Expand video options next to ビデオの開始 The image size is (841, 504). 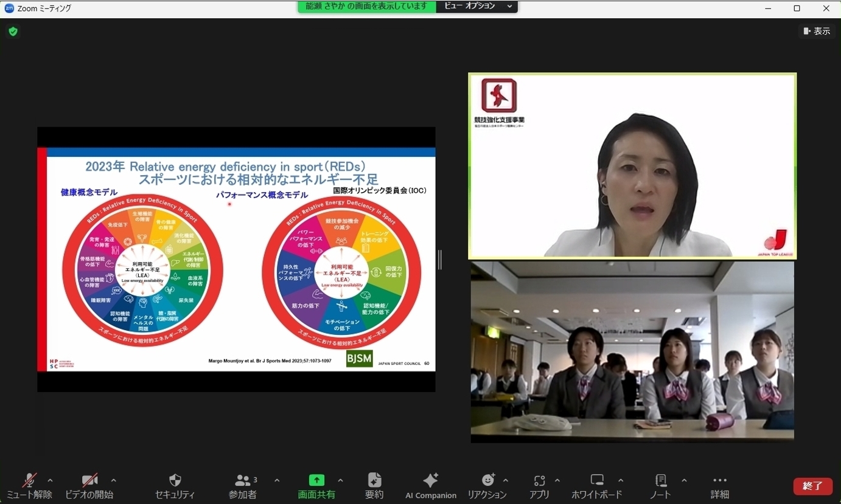click(113, 480)
